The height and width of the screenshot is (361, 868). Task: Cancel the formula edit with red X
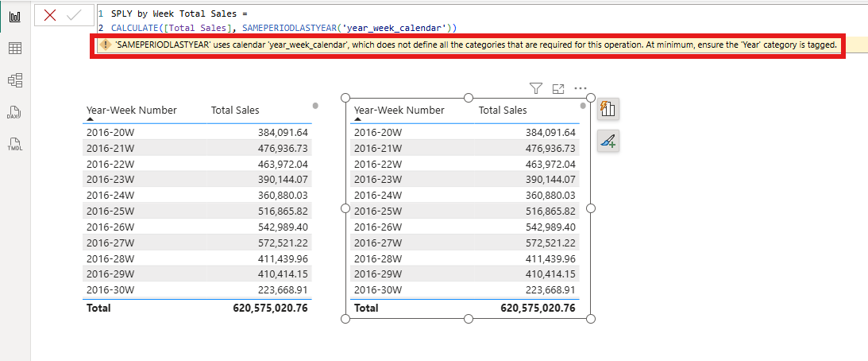tap(50, 16)
